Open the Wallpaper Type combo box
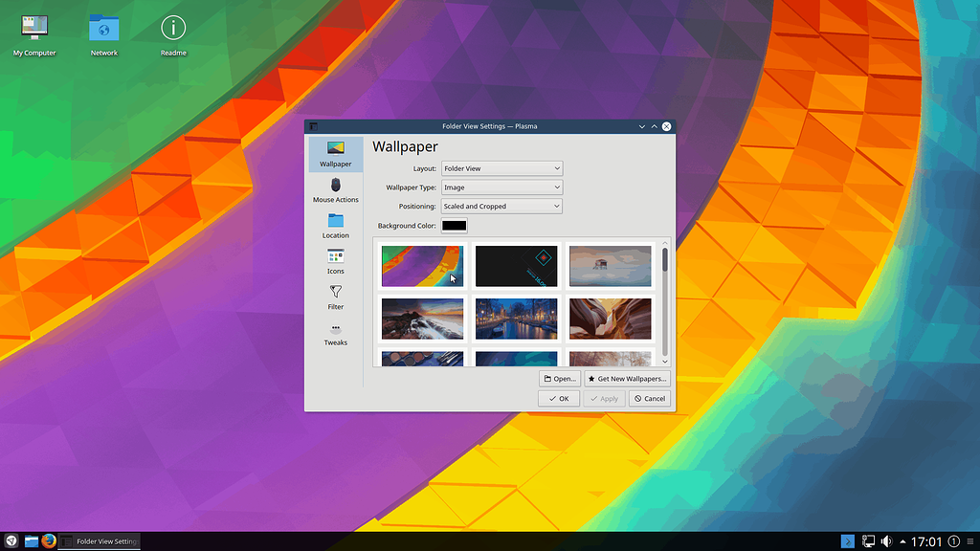Image resolution: width=980 pixels, height=551 pixels. (501, 187)
